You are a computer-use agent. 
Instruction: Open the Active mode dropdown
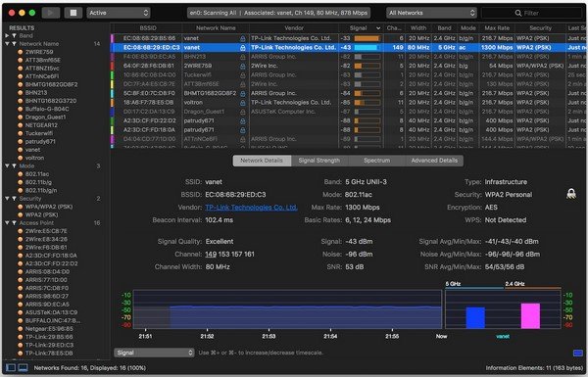(119, 13)
